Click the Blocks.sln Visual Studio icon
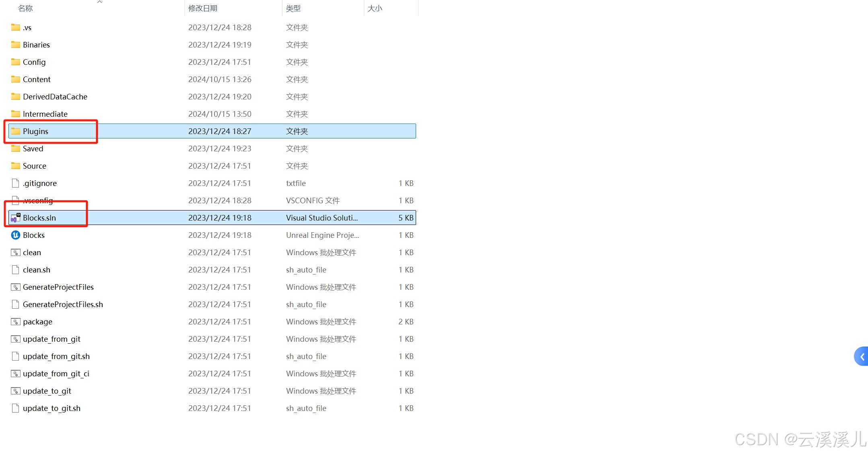Image resolution: width=868 pixels, height=454 pixels. [x=15, y=218]
